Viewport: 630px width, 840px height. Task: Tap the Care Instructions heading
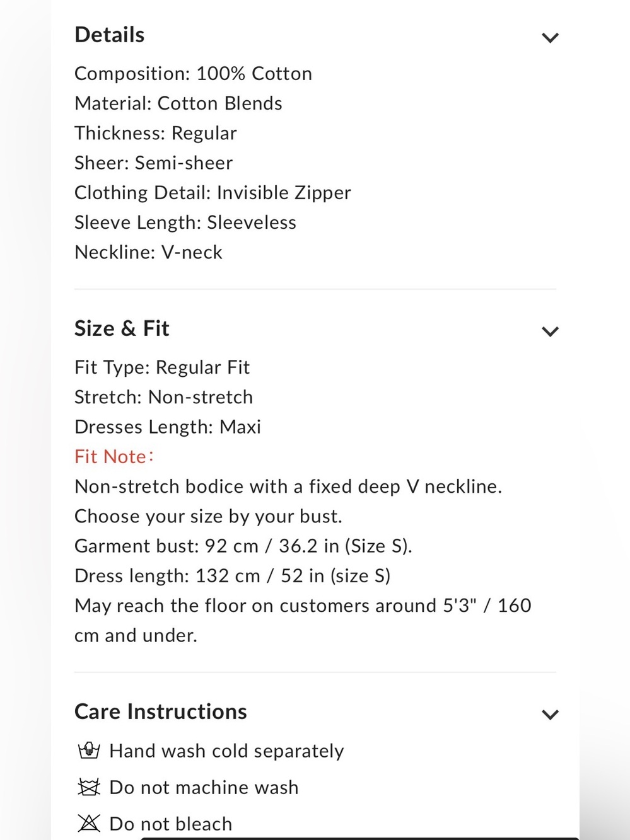click(x=161, y=711)
